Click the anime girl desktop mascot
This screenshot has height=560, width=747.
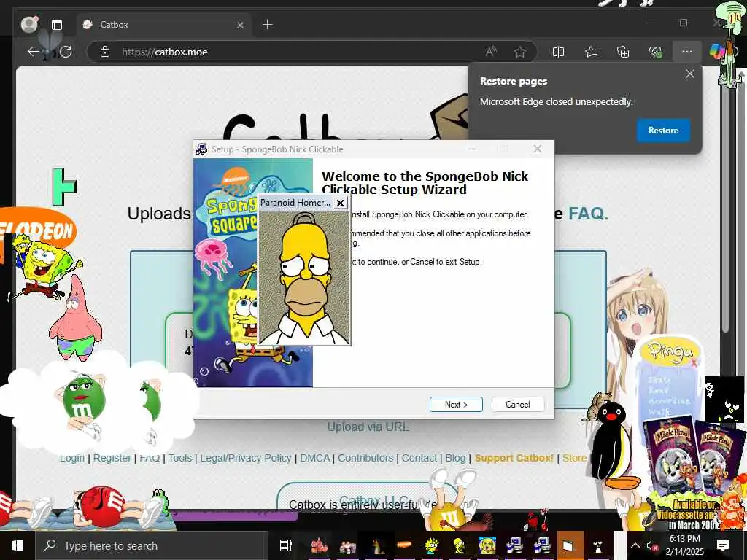(636, 314)
